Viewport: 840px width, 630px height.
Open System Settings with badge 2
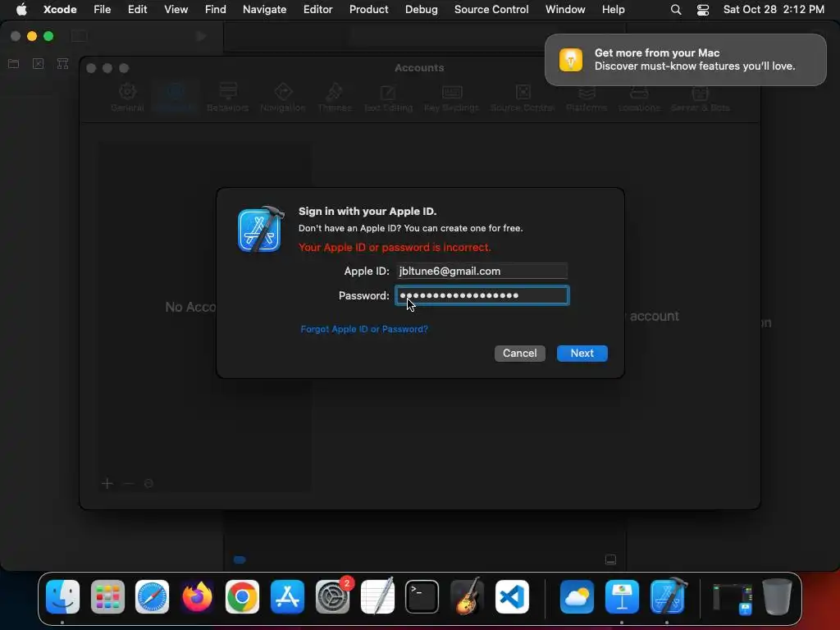tap(333, 597)
